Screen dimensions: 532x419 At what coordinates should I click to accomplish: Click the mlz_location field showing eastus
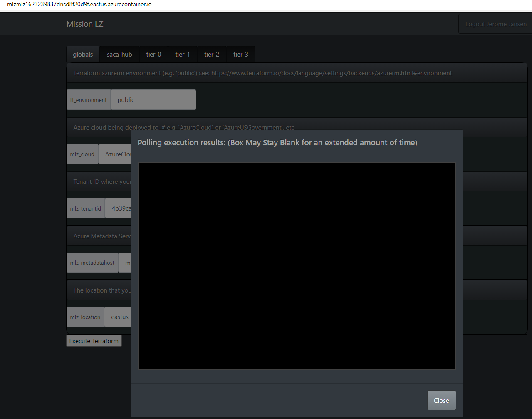coord(118,317)
